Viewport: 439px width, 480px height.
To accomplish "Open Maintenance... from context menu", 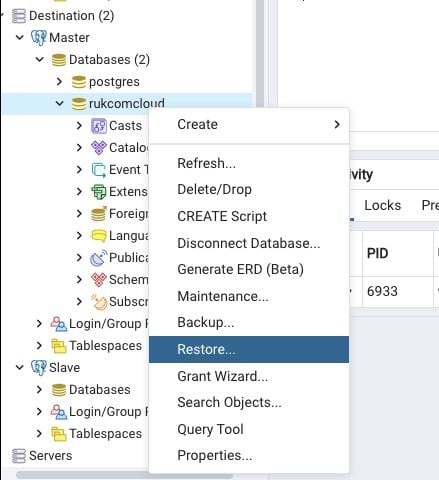I will tap(249, 296).
